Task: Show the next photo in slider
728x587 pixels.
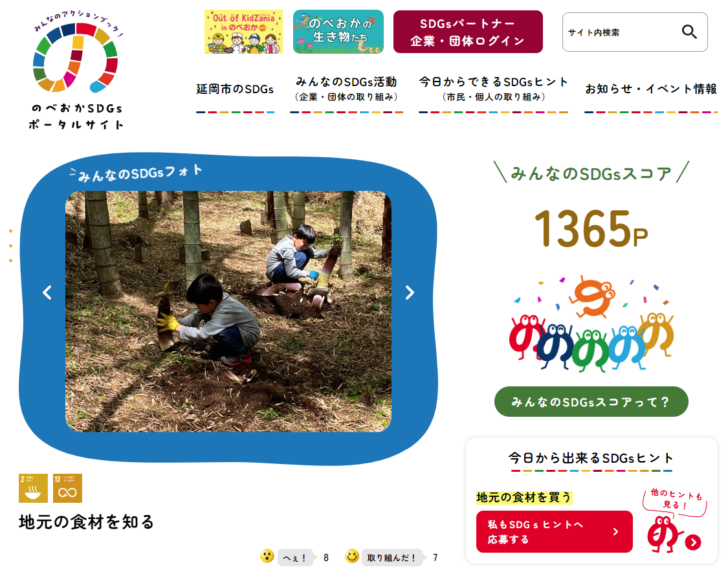Action: (x=409, y=293)
